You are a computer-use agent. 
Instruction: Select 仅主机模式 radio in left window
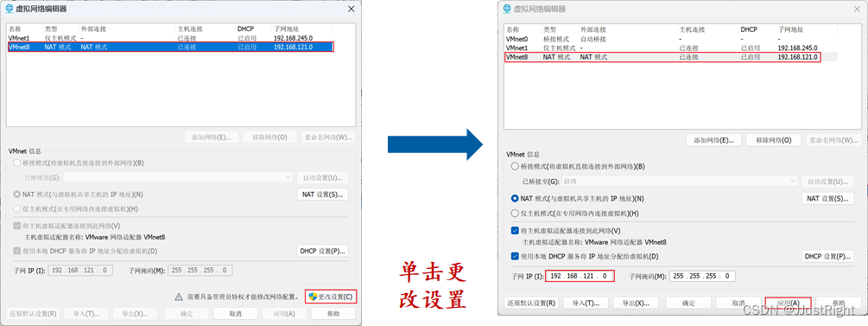tap(17, 209)
